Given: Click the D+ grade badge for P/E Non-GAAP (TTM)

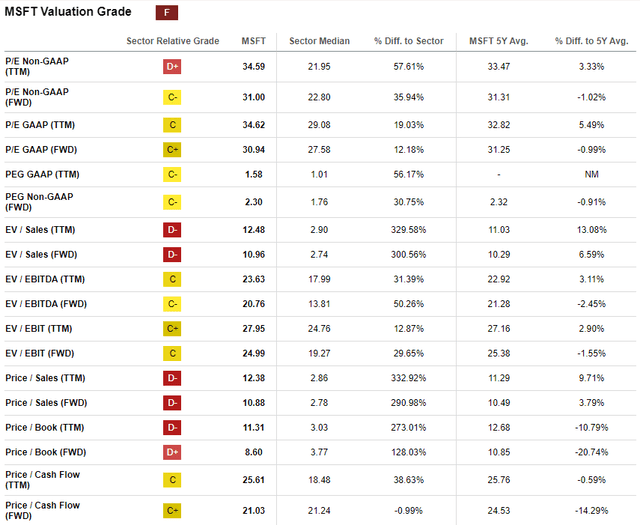Looking at the screenshot, I should click(x=172, y=67).
